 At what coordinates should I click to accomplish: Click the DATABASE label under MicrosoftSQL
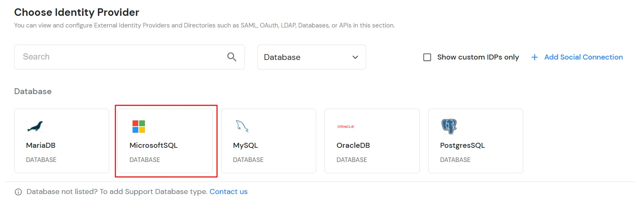(x=145, y=160)
